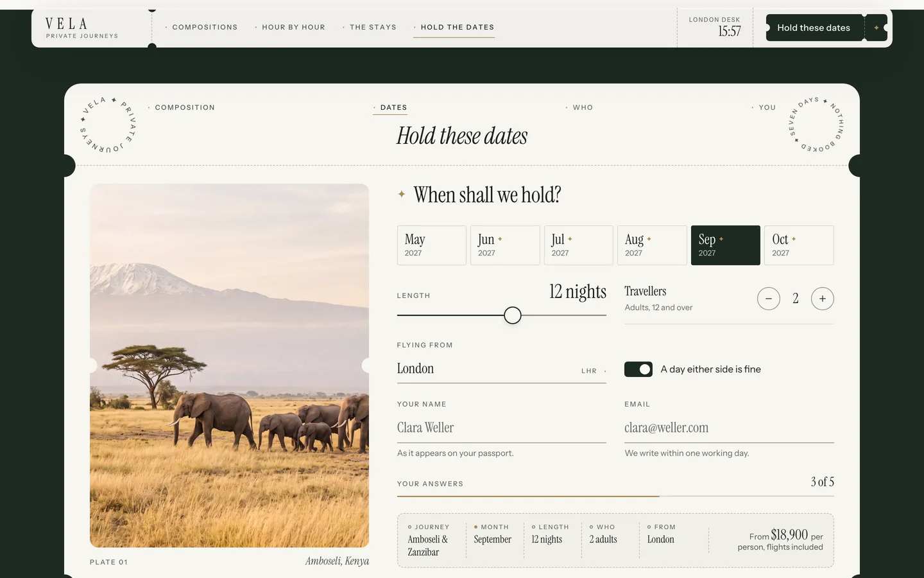Image resolution: width=924 pixels, height=578 pixels.
Task: Toggle 'A day either side is fine'
Action: pos(638,369)
